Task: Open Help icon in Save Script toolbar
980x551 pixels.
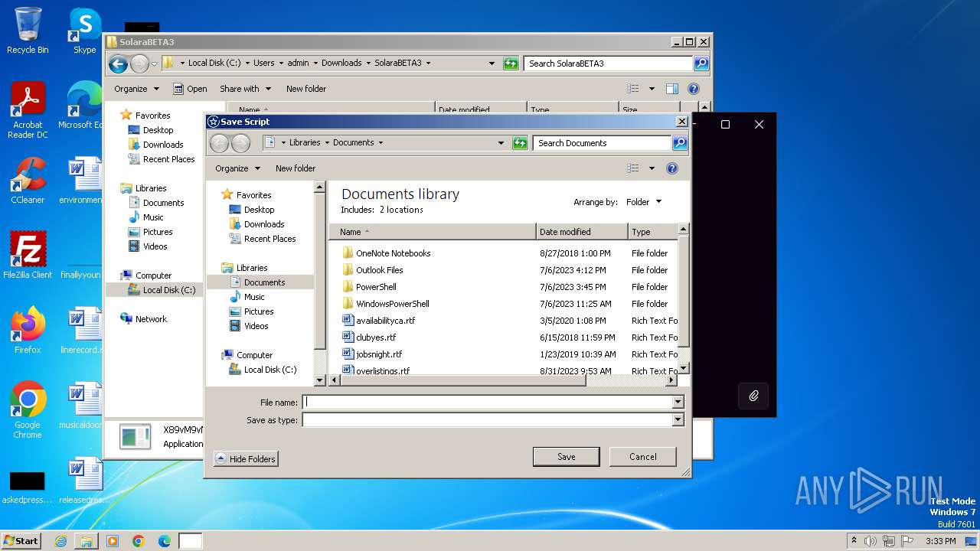Action: (672, 168)
